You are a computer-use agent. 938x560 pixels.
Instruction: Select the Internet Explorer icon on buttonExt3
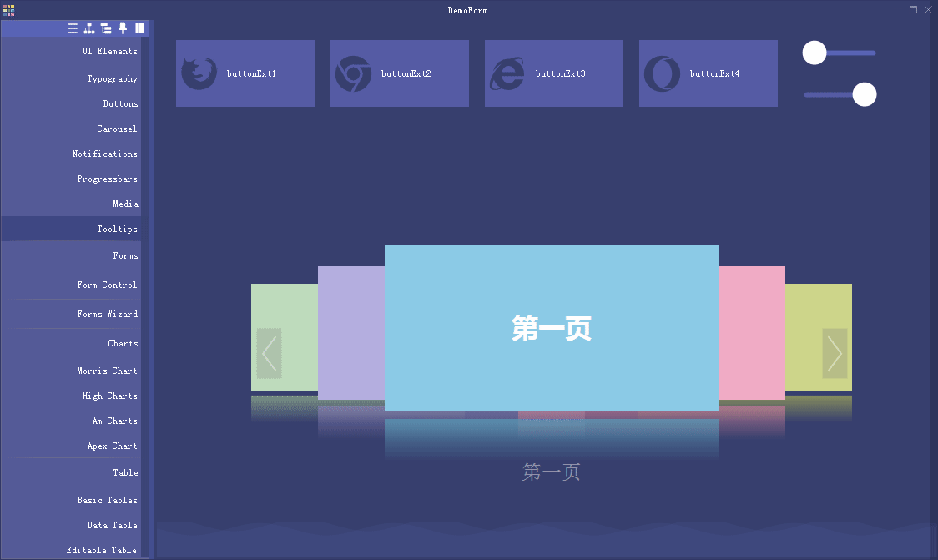point(507,73)
